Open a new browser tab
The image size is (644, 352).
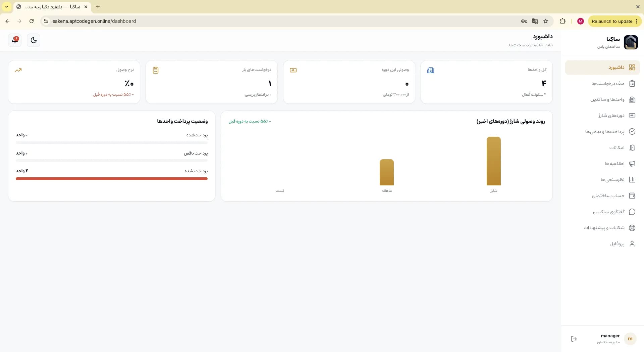98,7
